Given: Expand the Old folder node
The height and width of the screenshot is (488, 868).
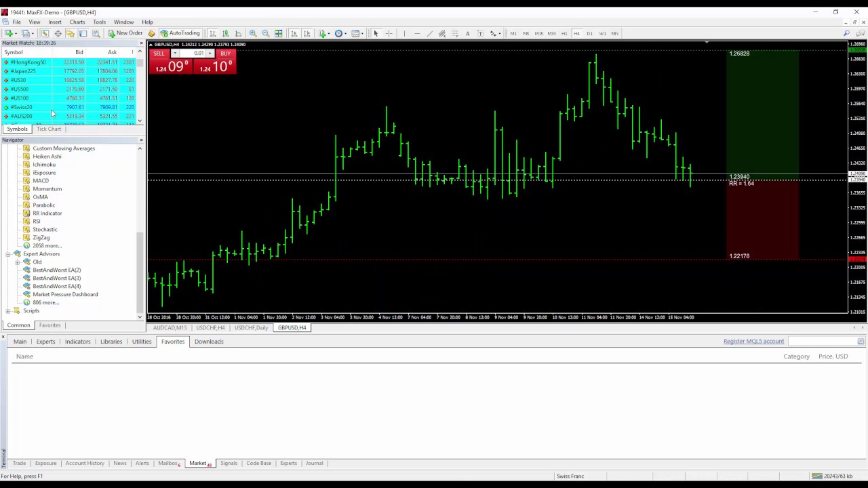Looking at the screenshot, I should tap(18, 262).
